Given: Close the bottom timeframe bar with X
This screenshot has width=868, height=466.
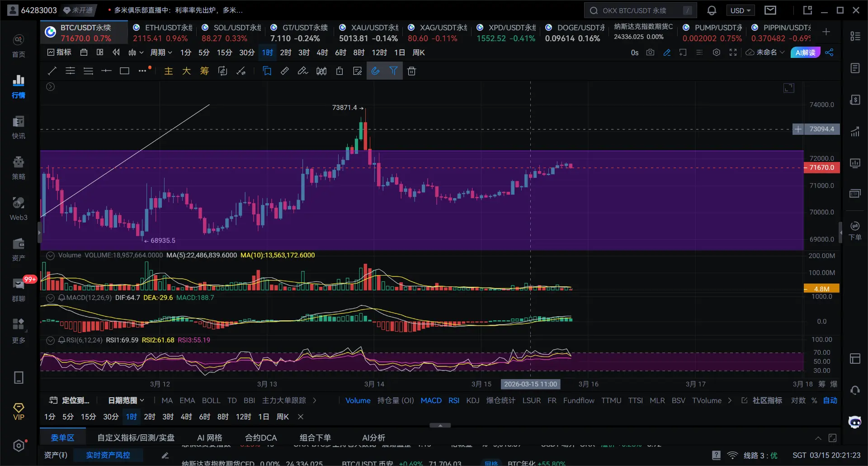Looking at the screenshot, I should point(301,417).
